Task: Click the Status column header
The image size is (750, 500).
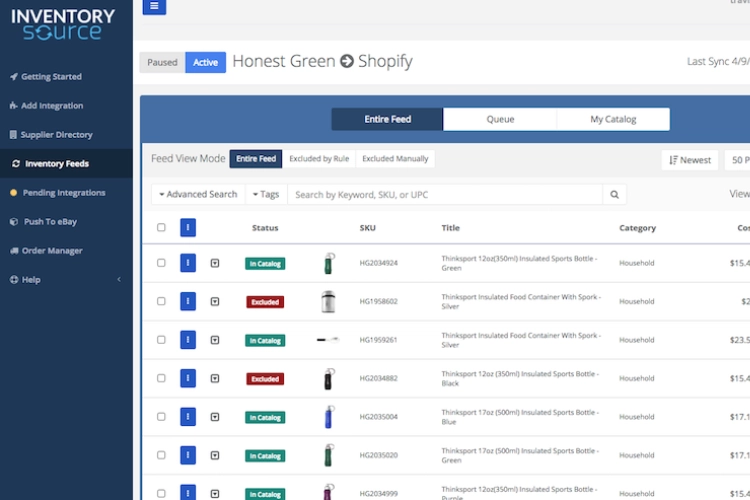Action: [x=265, y=228]
